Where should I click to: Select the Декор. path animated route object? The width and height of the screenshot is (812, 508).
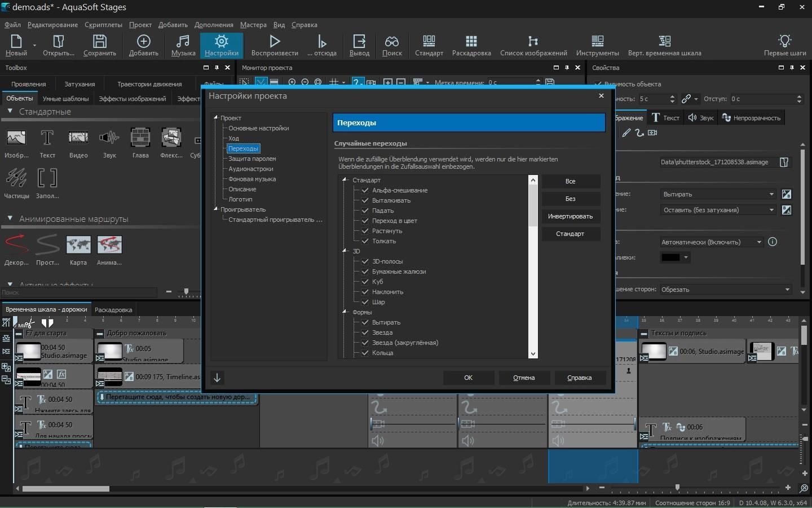tap(16, 251)
